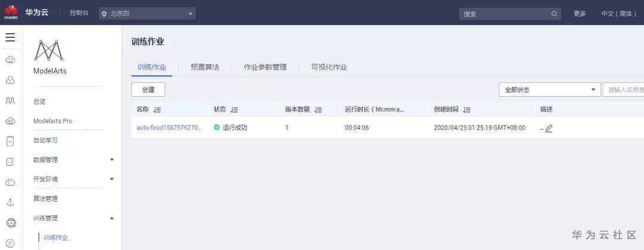The image size is (644, 250).
Task: Open the three-circles cluster sidebar icon
Action: [10, 80]
